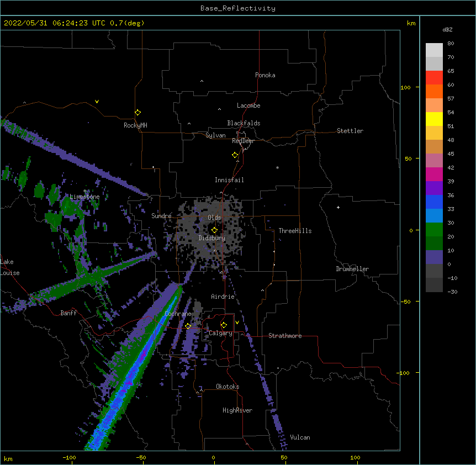Click the Didsbury label
The width and height of the screenshot is (476, 465).
211,238
